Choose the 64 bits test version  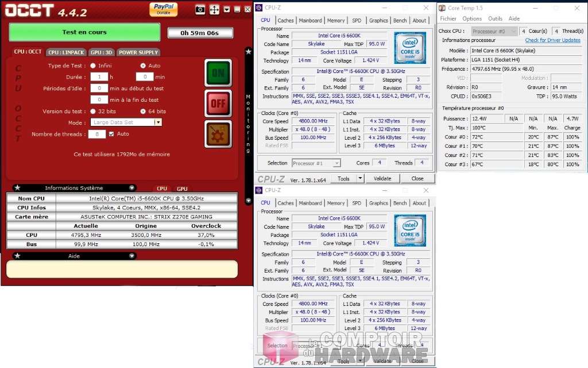pos(143,111)
